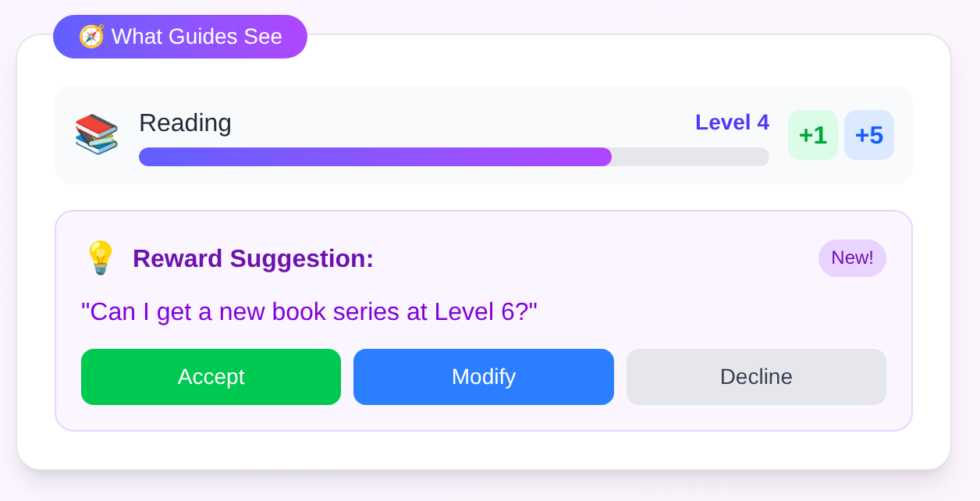The width and height of the screenshot is (980, 501).
Task: Open the What Guides See header badge
Action: tap(179, 36)
